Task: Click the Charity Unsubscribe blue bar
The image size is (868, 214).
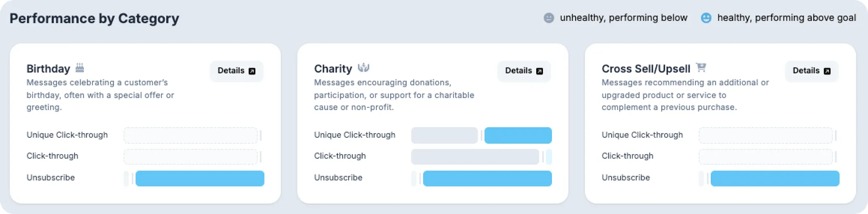Action: point(487,178)
